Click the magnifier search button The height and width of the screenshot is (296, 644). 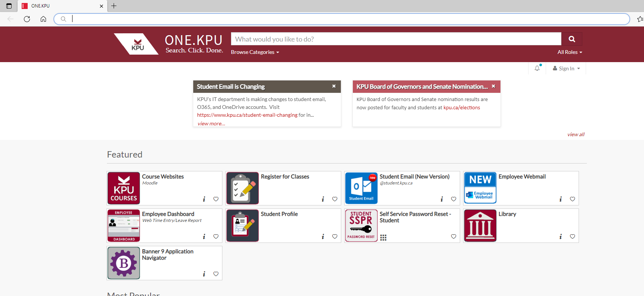point(571,39)
